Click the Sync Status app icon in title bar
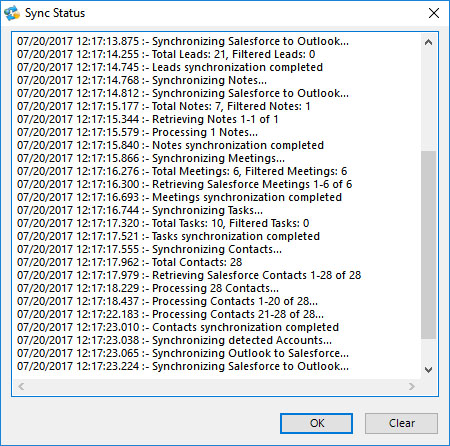The height and width of the screenshot is (446, 450). tap(12, 13)
